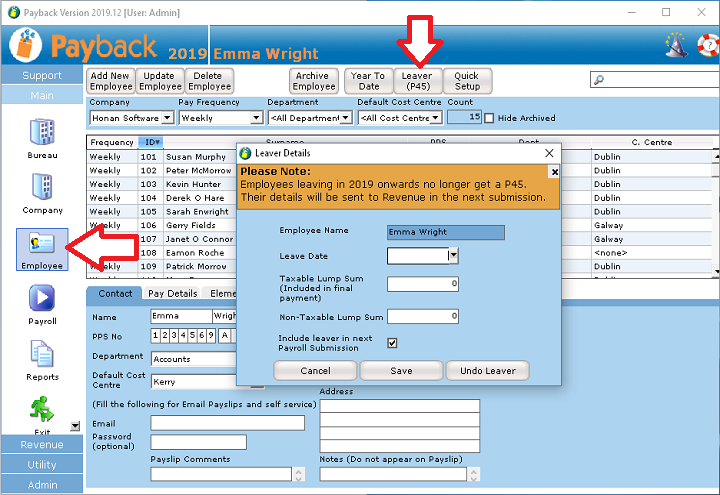Click Save in Leaver Details dialog
Screen dimensions: 720x495
pos(401,371)
